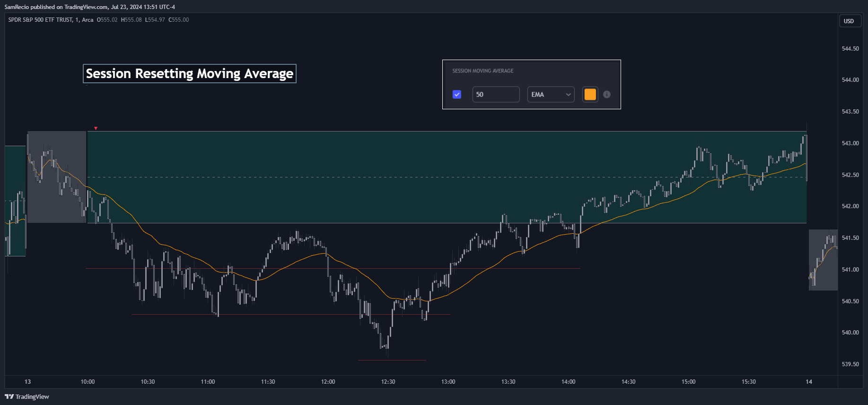The width and height of the screenshot is (868, 405).
Task: Click the 540.00 price label
Action: (850, 333)
